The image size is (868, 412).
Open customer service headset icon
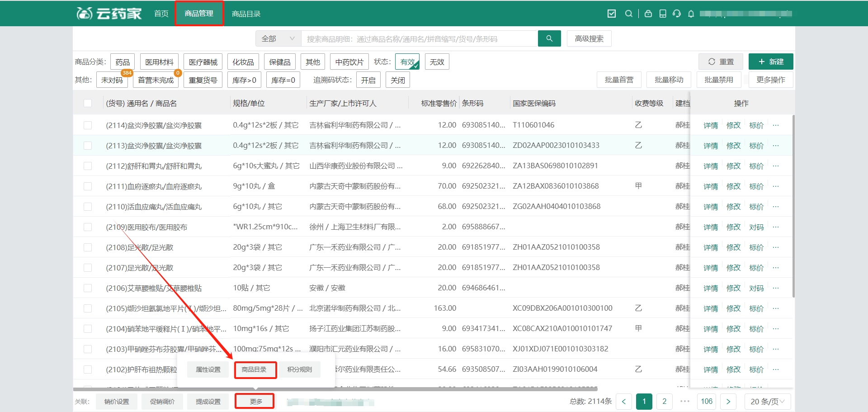coord(676,14)
